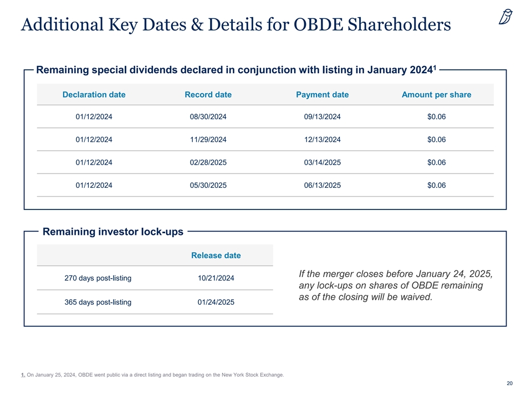This screenshot has width=532, height=399.
Task: Click the Remaining special dividends section heading
Action: click(236, 70)
